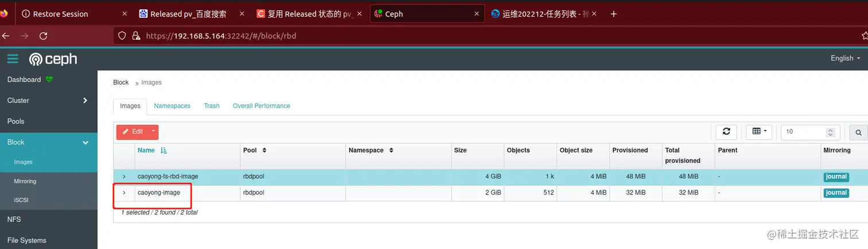868x249 pixels.
Task: Click the Ceph logo
Action: [53, 59]
